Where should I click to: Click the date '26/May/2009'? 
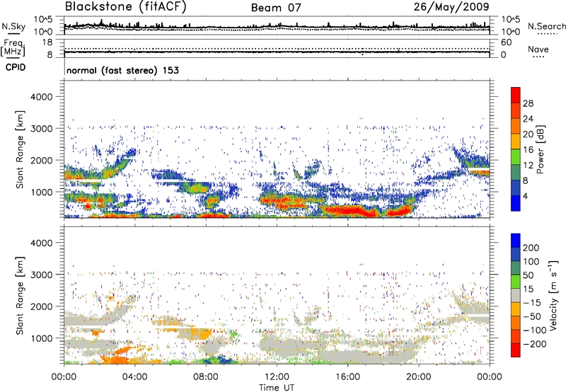pyautogui.click(x=451, y=7)
